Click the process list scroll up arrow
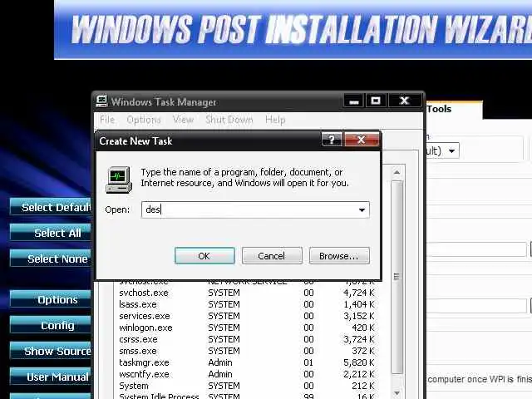This screenshot has height=399, width=532. pos(397,172)
